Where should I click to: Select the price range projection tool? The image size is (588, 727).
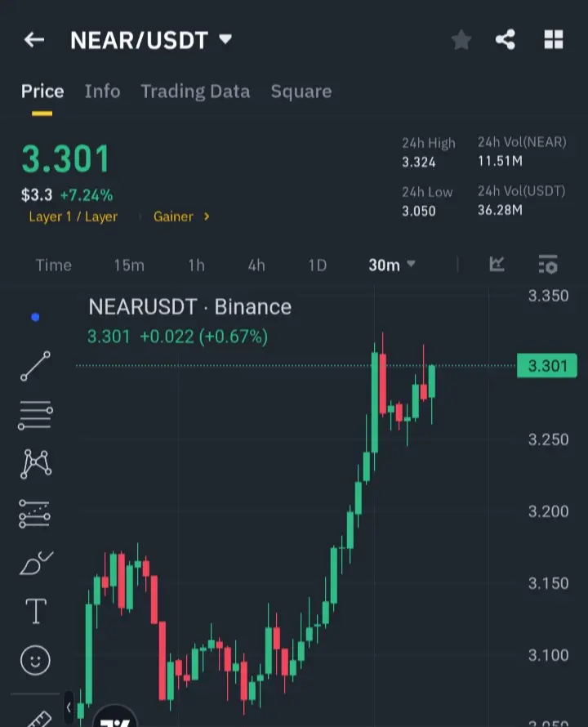pyautogui.click(x=35, y=514)
